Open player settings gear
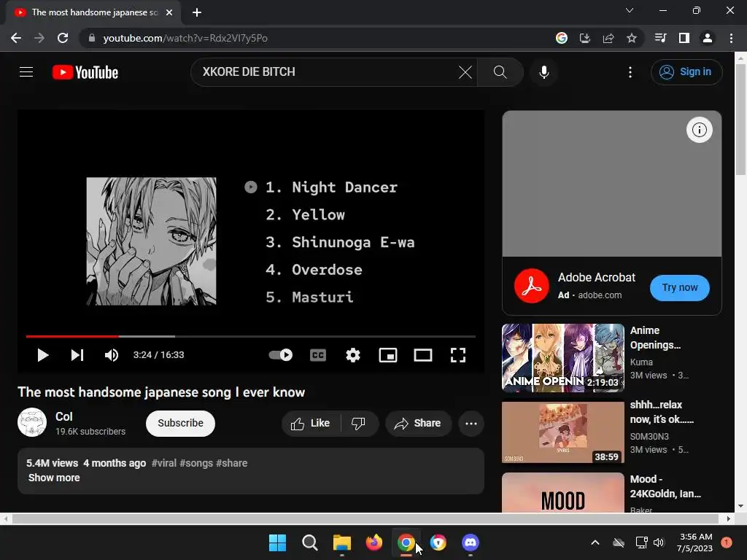This screenshot has height=560, width=747. click(353, 355)
